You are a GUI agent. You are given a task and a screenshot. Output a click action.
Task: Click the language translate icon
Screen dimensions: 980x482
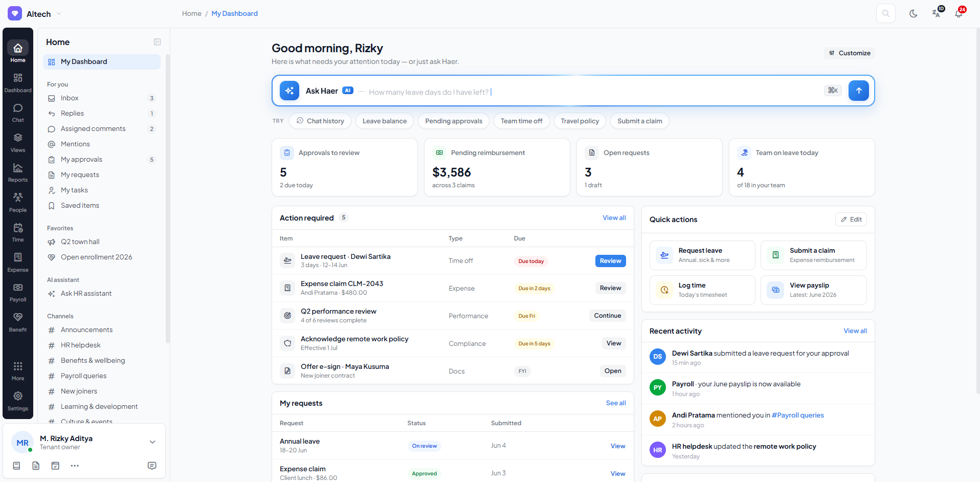coord(936,14)
